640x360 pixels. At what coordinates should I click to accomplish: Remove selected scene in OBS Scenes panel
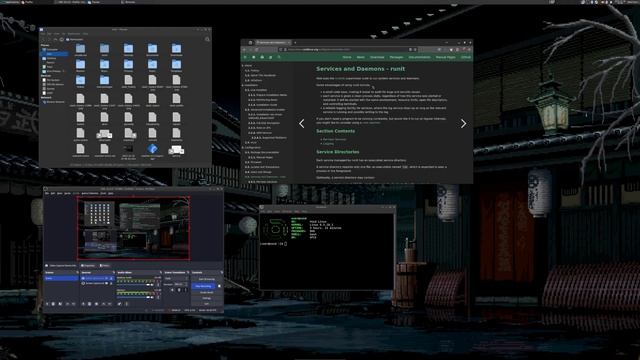coord(53,304)
